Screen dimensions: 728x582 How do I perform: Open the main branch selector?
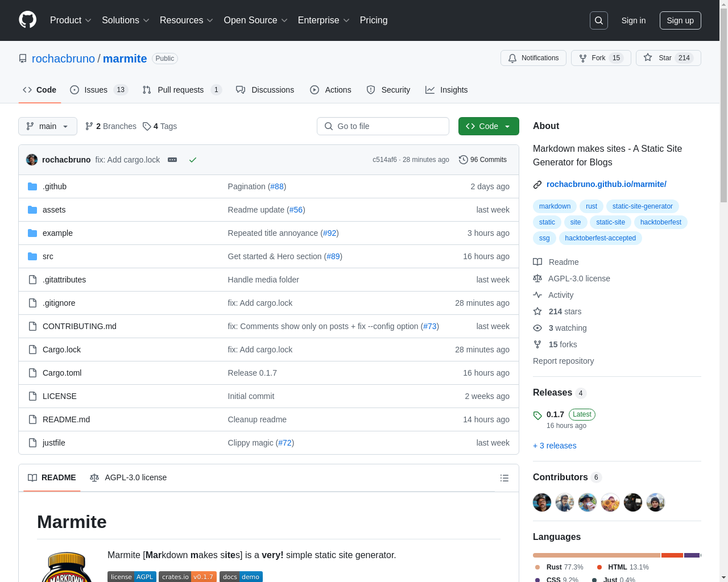tap(48, 126)
